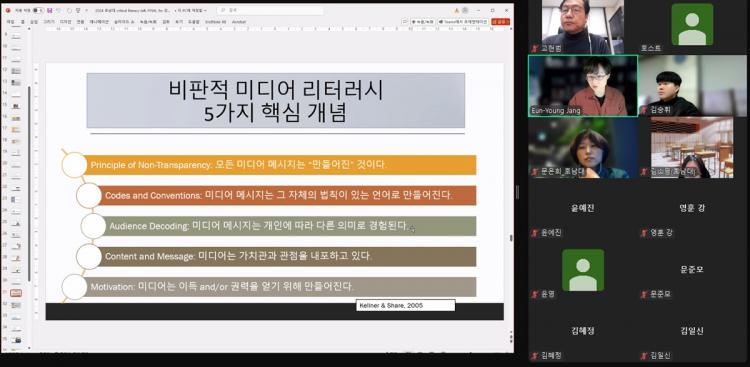The height and width of the screenshot is (367, 750).
Task: Click inside the title bar search box
Action: point(269,11)
